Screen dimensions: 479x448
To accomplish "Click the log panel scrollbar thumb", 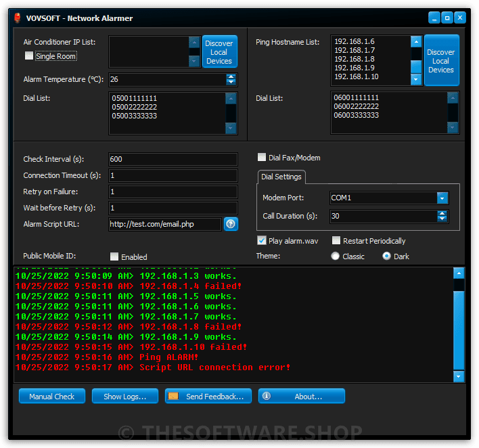I will tap(459, 330).
